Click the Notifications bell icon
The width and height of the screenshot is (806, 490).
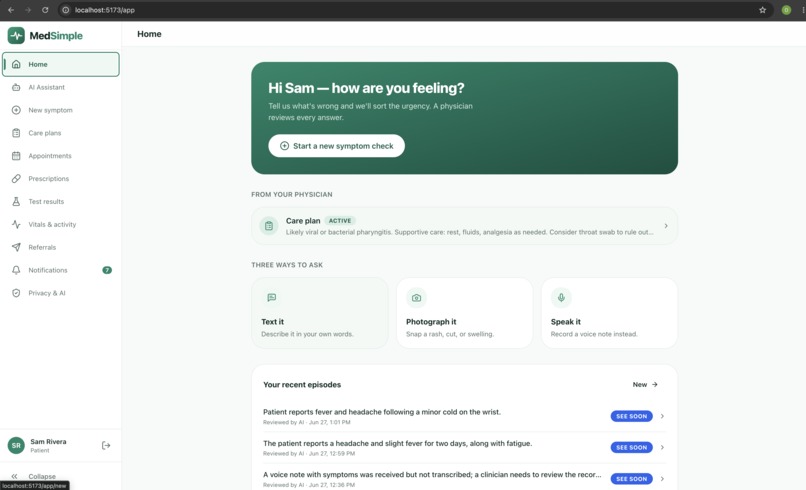(16, 270)
